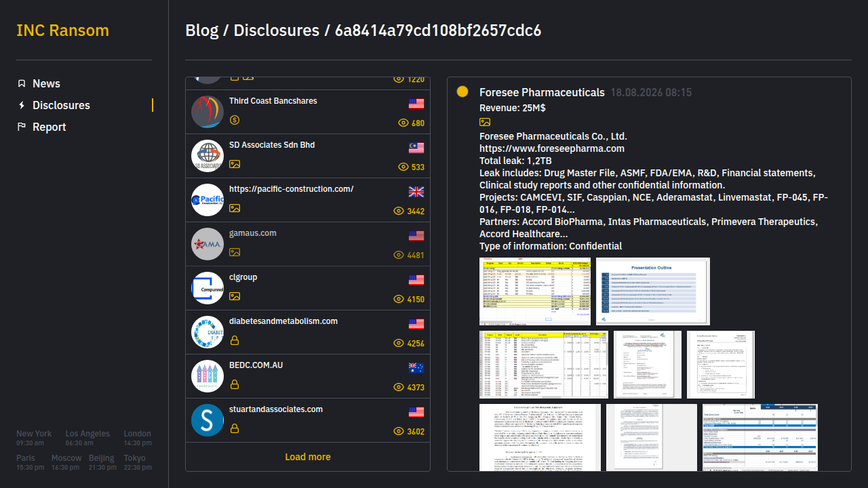Screen dimensions: 868x488
Task: Click the New York 09:30 am clock
Action: point(34,439)
